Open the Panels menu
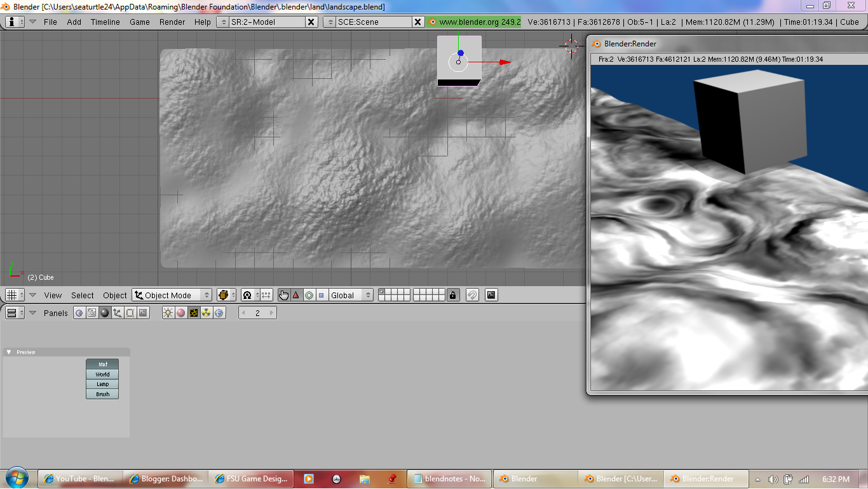868x489 pixels. click(x=56, y=313)
